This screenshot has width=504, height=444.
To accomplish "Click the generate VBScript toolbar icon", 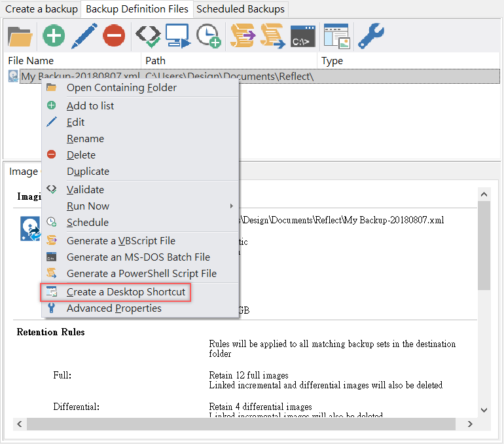I will (243, 35).
